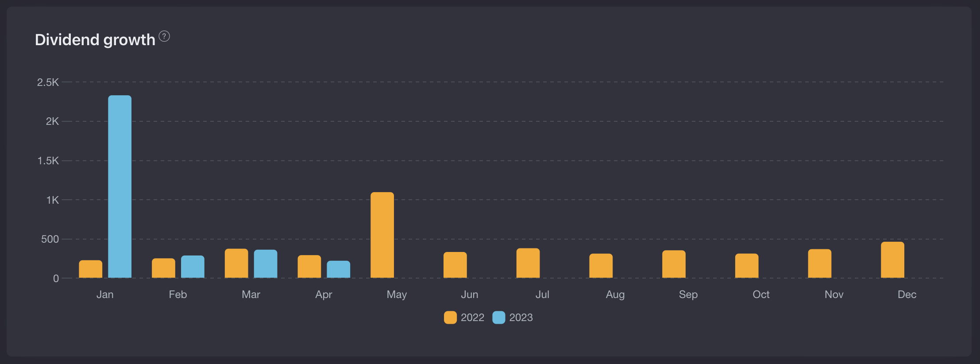Click the orange June 2022 bar
Screen dimensions: 980x364
pyautogui.click(x=455, y=265)
